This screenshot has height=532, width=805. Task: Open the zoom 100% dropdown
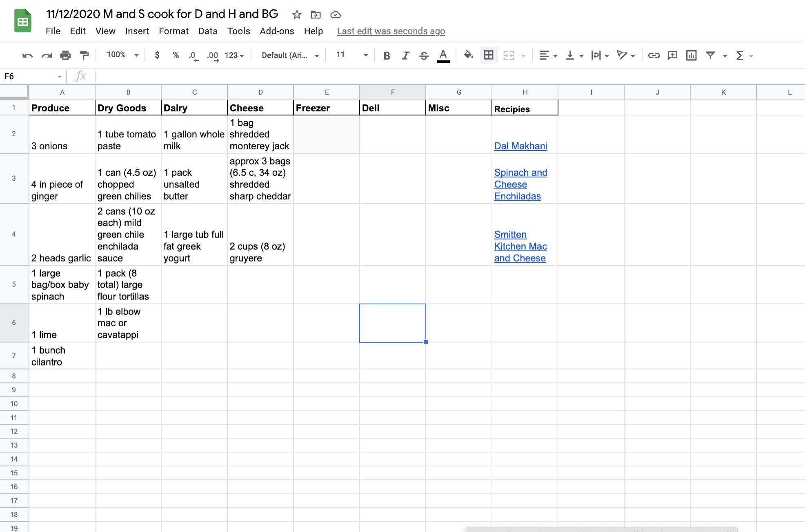point(122,55)
